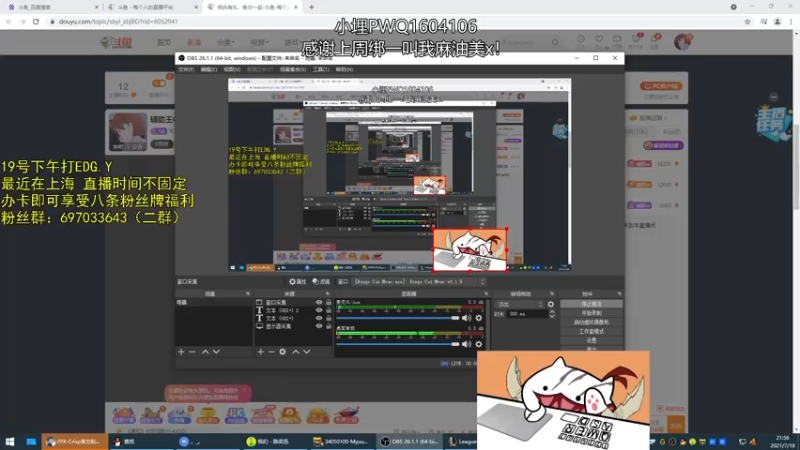
Task: Pop out the Scenes dock with its header icon
Action: (248, 294)
